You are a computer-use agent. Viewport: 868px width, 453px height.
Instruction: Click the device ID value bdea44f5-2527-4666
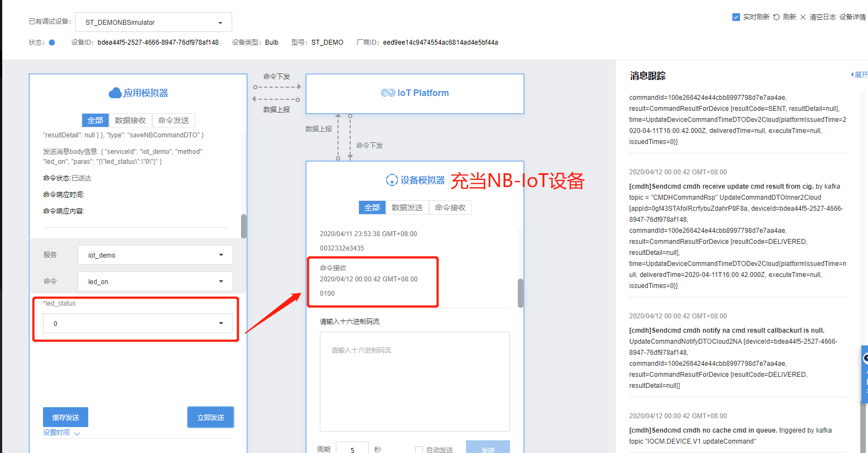tap(158, 42)
